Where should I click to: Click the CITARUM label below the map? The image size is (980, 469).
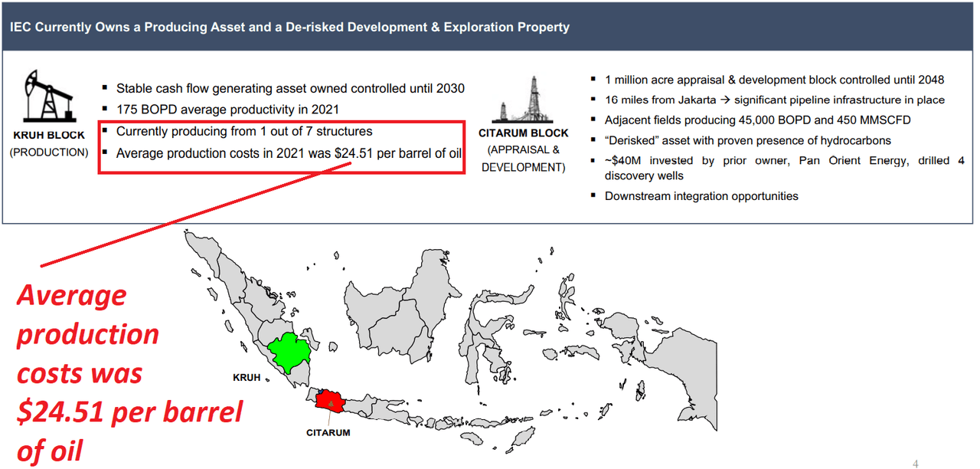click(x=328, y=432)
